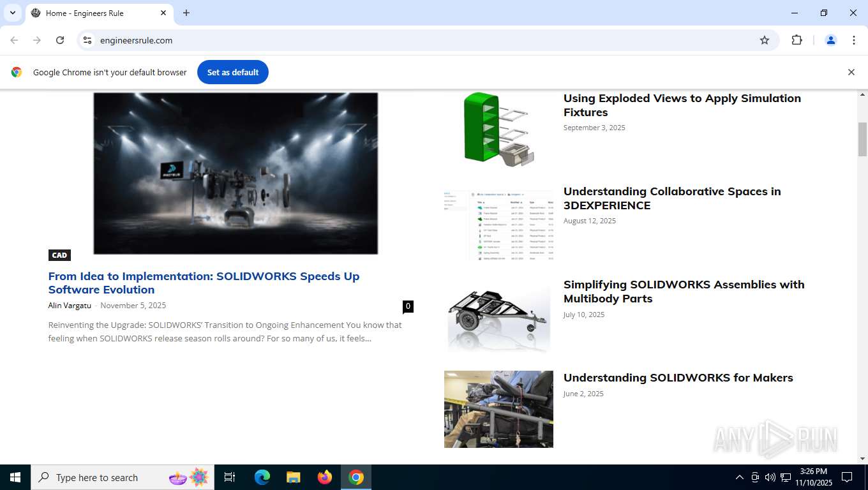Image resolution: width=868 pixels, height=490 pixels.
Task: Click the Collaborative Spaces table thumbnail
Action: click(x=498, y=223)
